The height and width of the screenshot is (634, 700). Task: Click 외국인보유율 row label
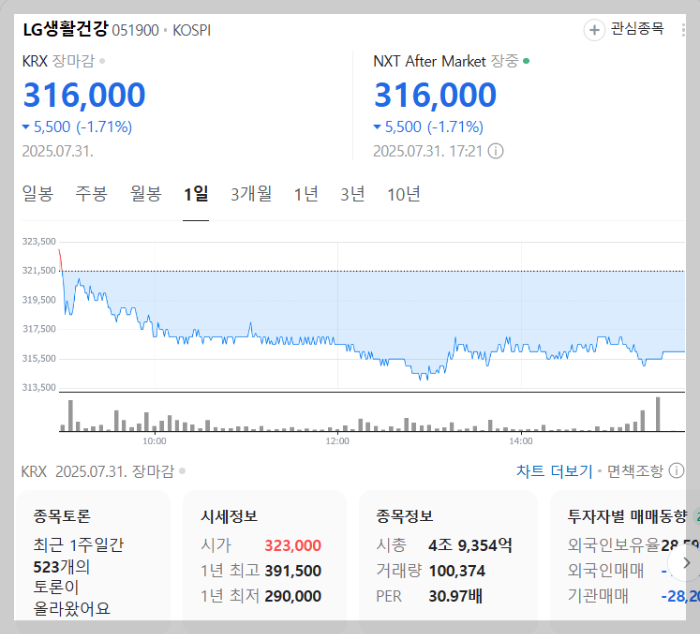[613, 545]
